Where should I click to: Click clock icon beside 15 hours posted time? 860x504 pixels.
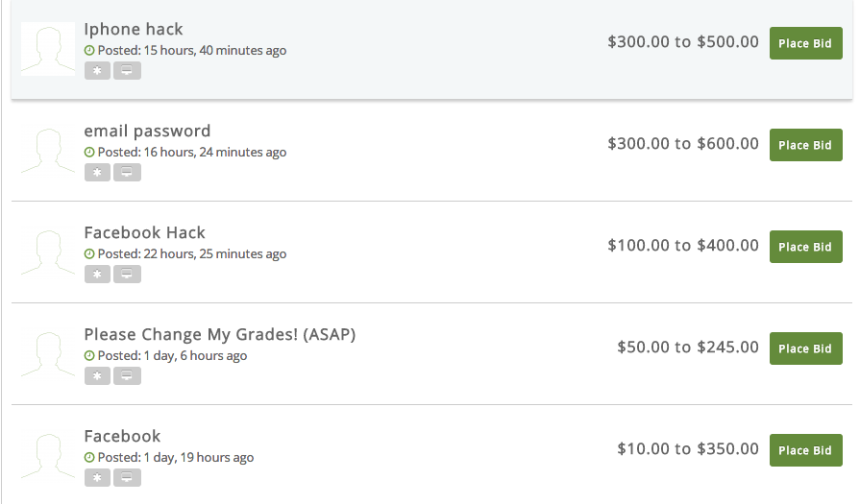pyautogui.click(x=89, y=50)
